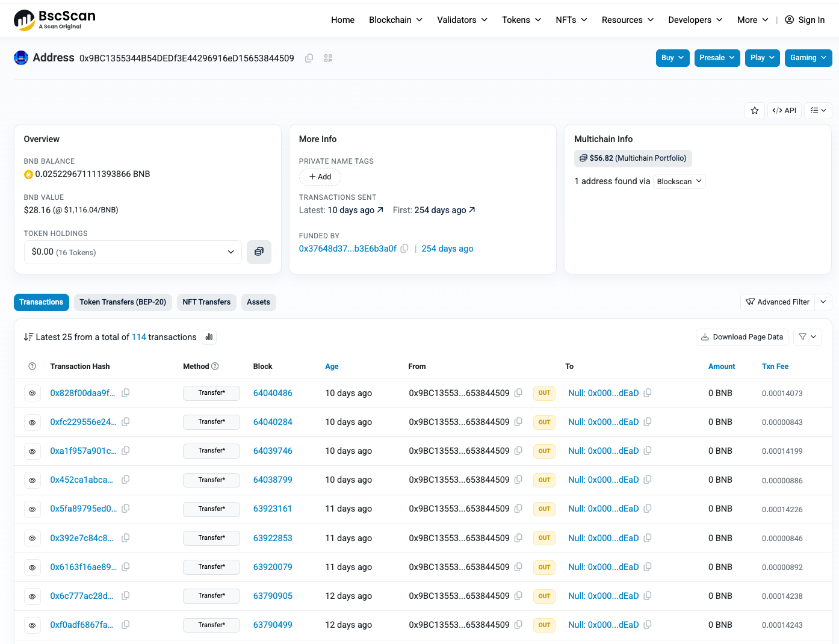
Task: Open the transactions analytics chart icon
Action: 209,337
